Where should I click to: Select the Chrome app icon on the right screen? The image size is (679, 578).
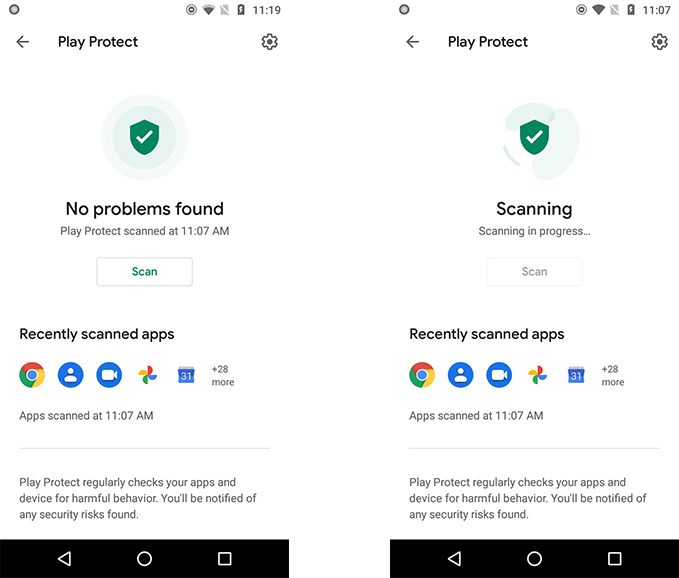click(422, 375)
